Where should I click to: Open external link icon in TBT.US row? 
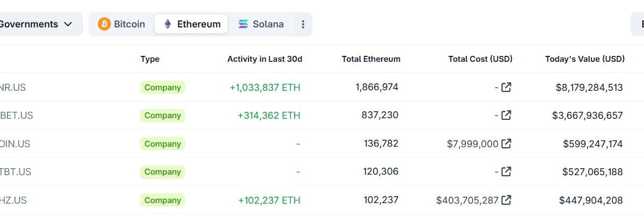pos(506,172)
